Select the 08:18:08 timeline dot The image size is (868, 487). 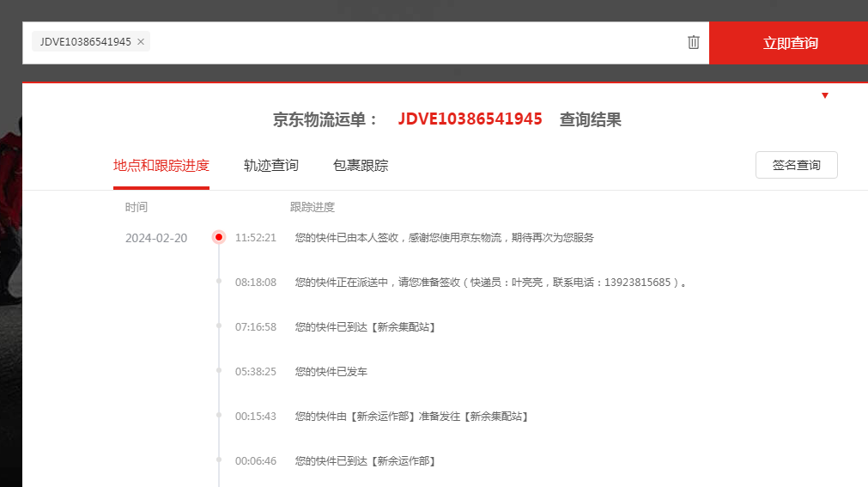coord(219,282)
